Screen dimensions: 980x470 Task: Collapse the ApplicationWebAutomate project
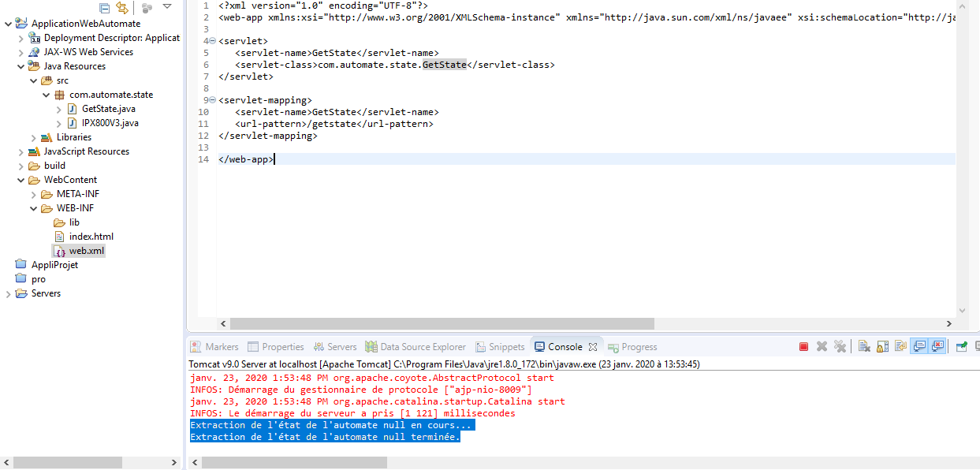(8, 24)
